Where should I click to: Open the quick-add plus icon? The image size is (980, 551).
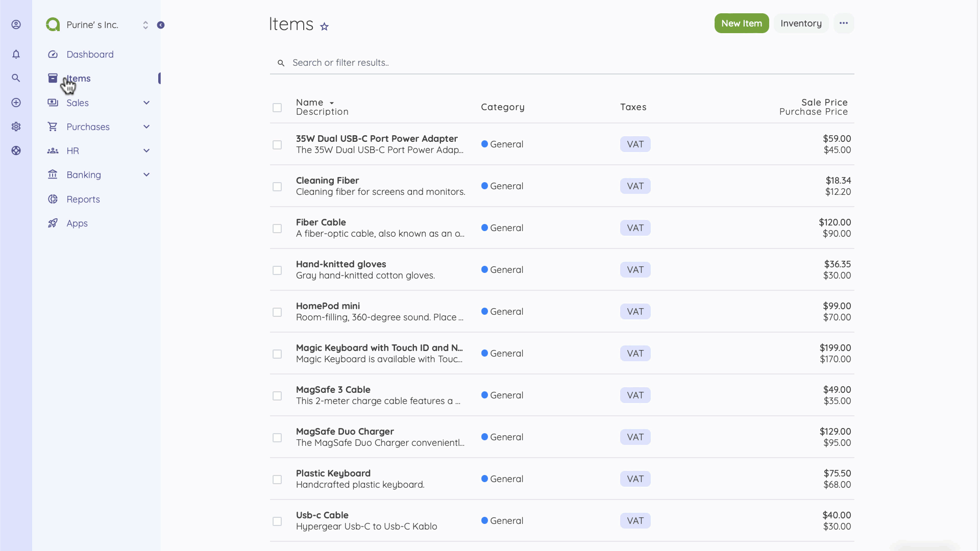16,103
